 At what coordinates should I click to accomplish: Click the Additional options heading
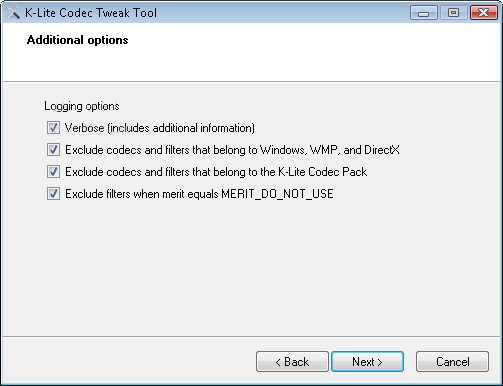click(77, 40)
